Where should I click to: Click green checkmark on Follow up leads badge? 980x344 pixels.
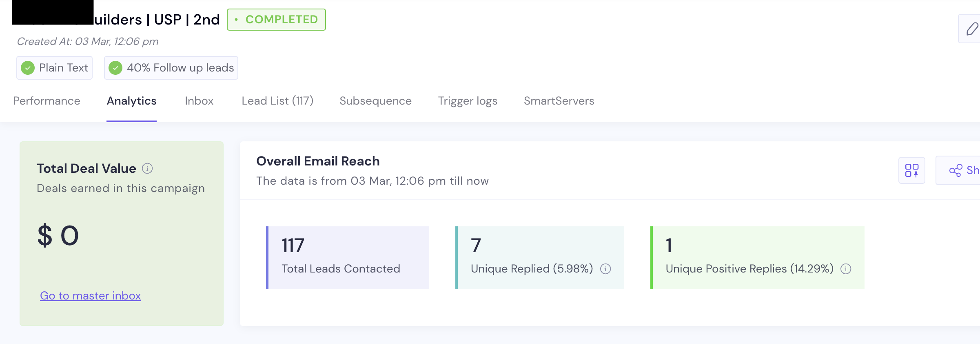coord(115,68)
